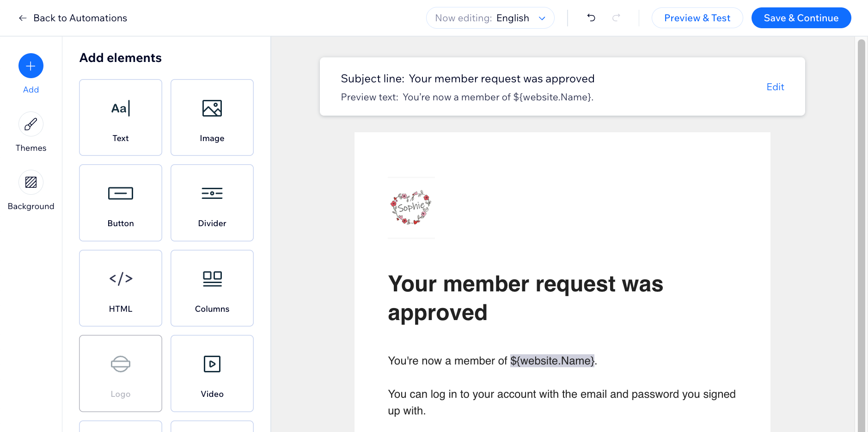Click the Undo arrow icon
The width and height of the screenshot is (868, 432).
pyautogui.click(x=590, y=18)
